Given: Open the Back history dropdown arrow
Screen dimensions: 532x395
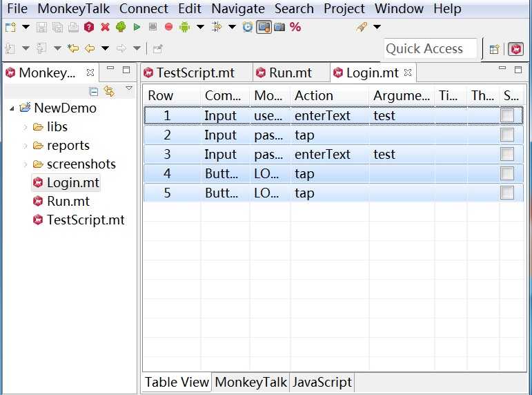Looking at the screenshot, I should (x=105, y=48).
